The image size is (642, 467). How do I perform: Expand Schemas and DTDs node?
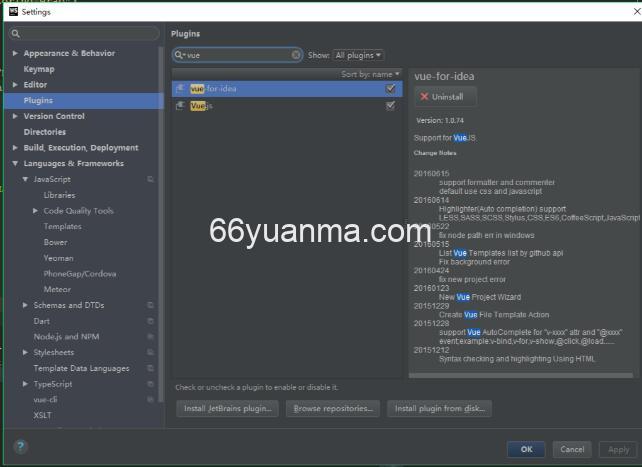click(x=25, y=305)
